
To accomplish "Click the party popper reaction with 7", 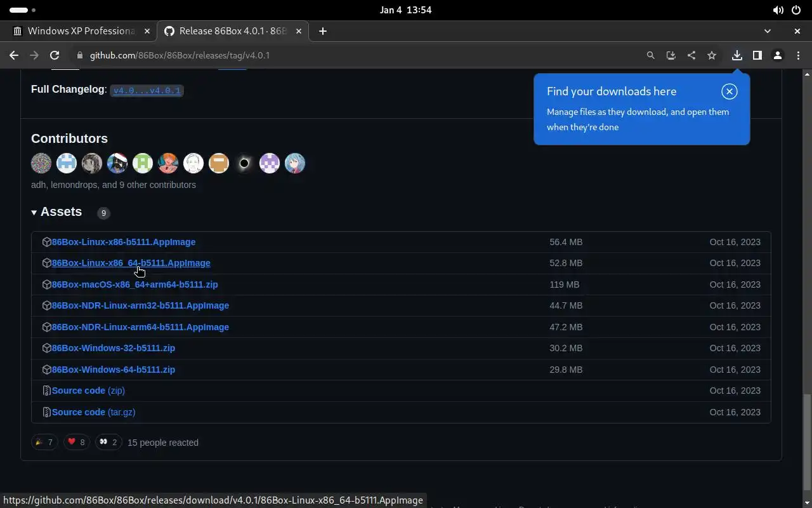I will click(x=44, y=442).
